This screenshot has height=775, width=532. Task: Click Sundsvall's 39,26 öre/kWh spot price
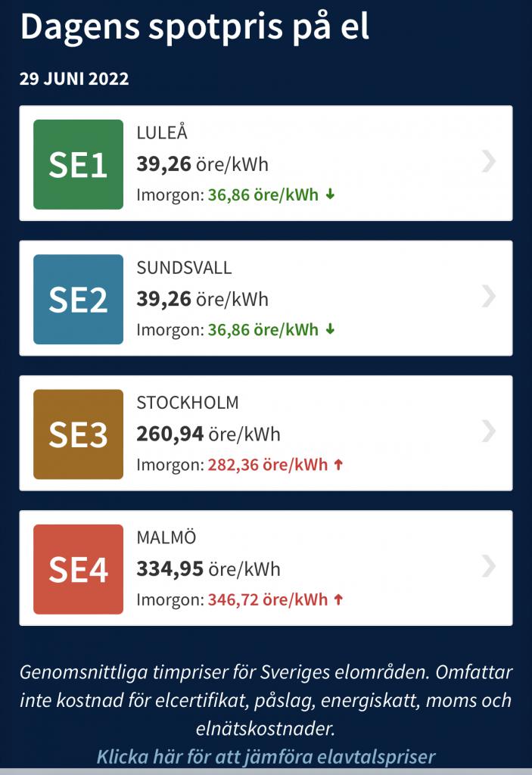click(202, 299)
